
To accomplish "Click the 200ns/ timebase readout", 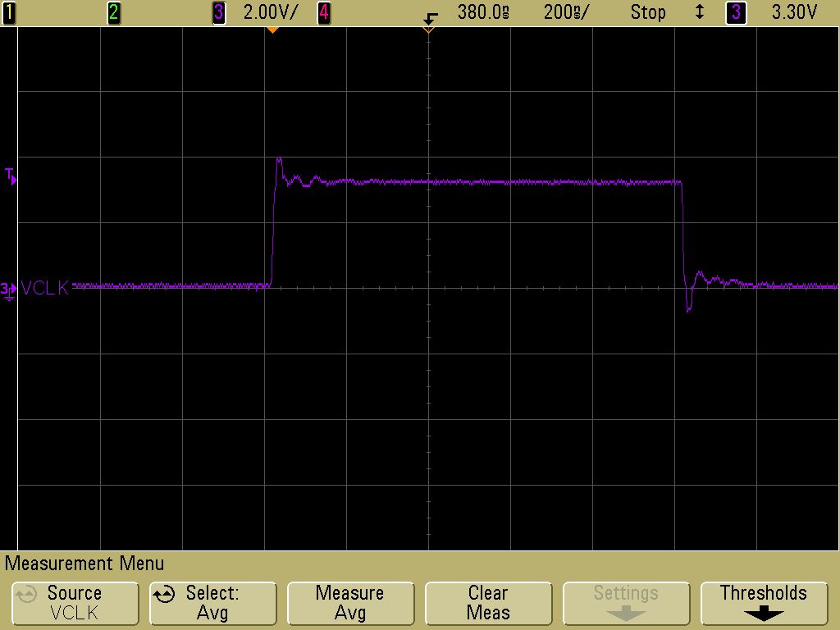I will (x=566, y=12).
